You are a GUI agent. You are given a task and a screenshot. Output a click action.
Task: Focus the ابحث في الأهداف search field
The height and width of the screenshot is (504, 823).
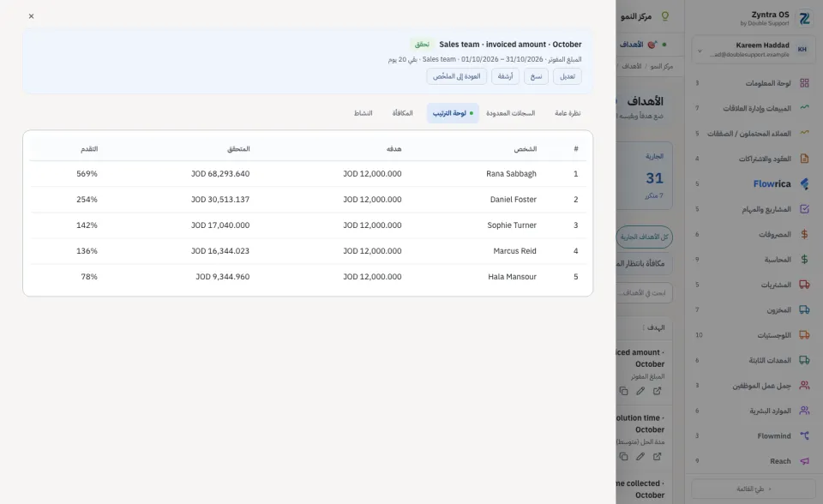click(644, 293)
